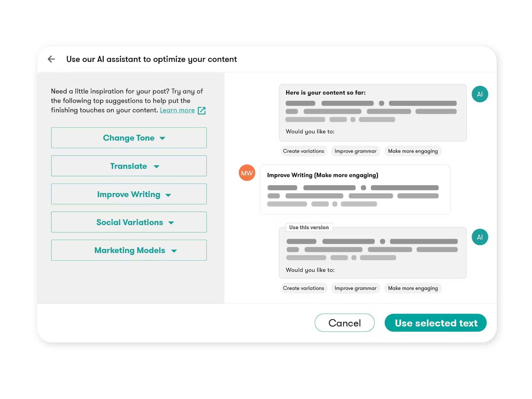Click the Use this version label

tap(309, 227)
